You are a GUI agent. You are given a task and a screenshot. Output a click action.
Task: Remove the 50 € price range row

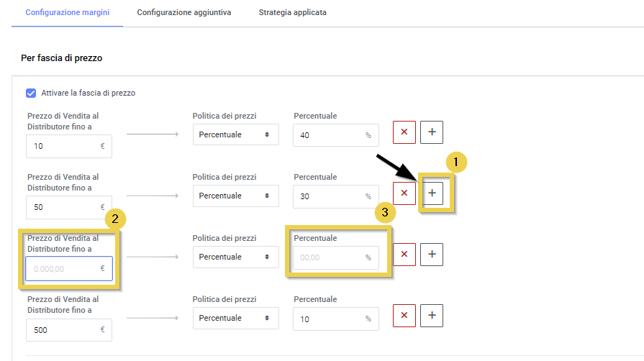pos(404,193)
